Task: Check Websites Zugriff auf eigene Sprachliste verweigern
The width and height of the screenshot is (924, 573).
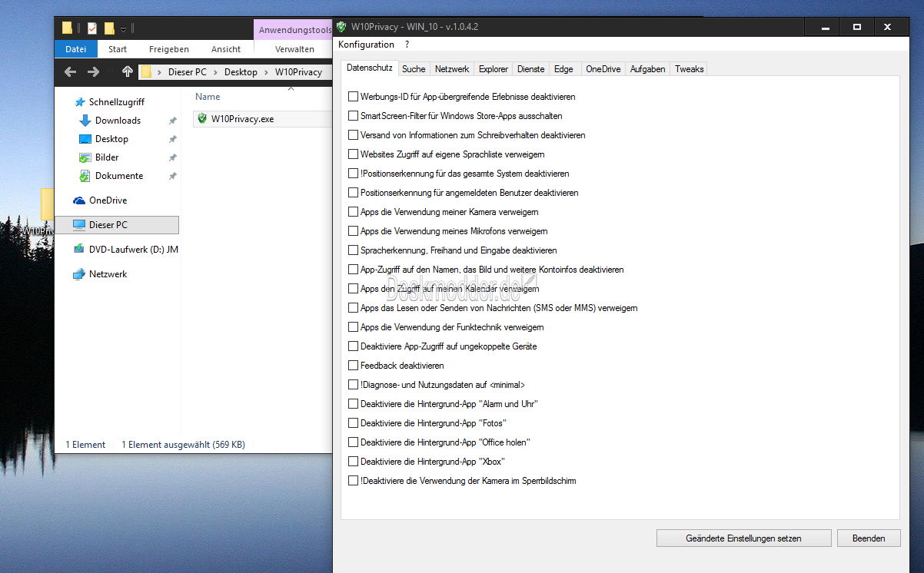Action: pyautogui.click(x=354, y=154)
